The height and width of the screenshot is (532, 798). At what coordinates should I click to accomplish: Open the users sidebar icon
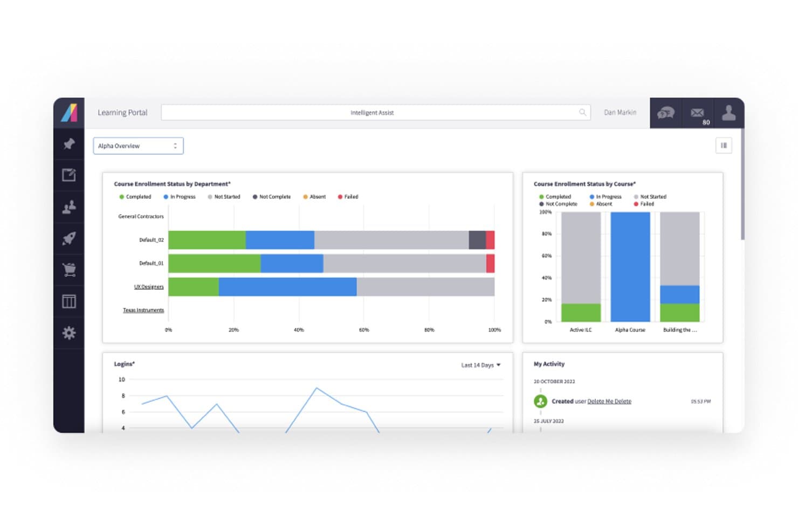coord(69,207)
